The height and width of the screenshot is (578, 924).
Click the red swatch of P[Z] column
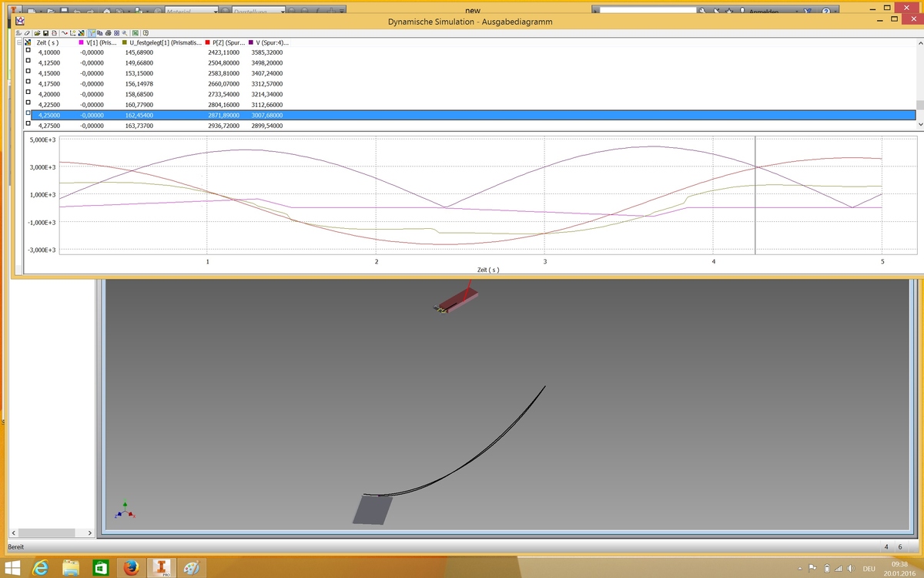[x=208, y=42]
